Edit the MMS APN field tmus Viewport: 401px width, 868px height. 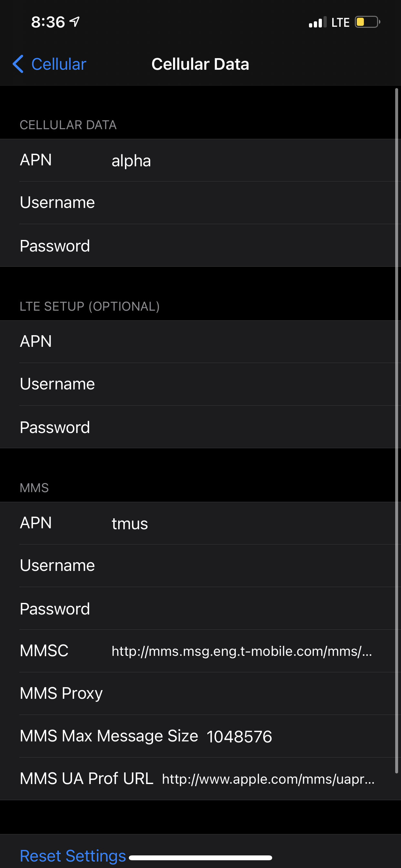click(x=200, y=523)
